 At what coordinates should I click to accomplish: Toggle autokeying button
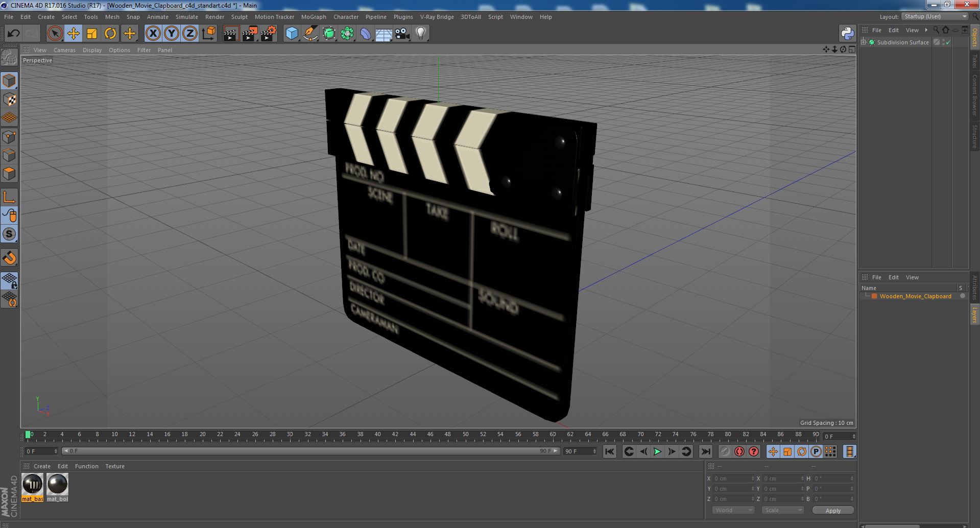[x=739, y=451]
